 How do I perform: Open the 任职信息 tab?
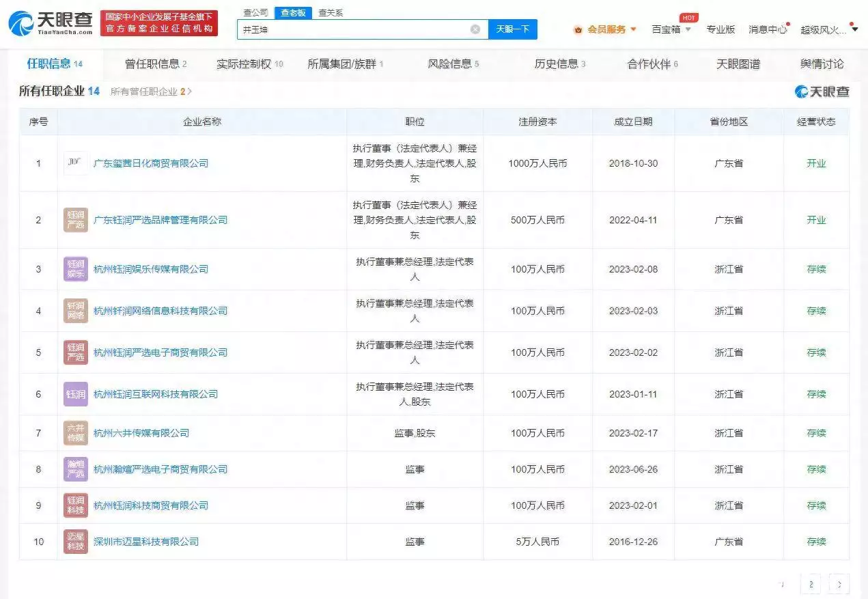[x=55, y=64]
